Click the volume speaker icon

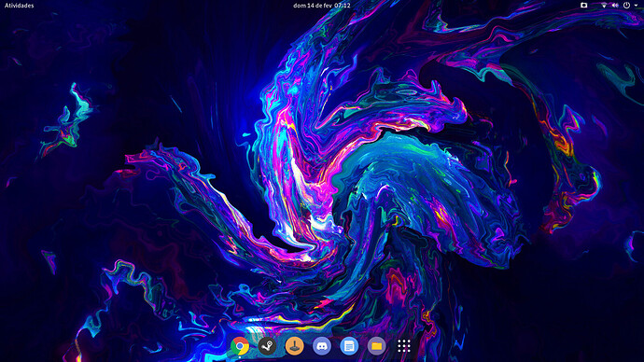tap(615, 6)
